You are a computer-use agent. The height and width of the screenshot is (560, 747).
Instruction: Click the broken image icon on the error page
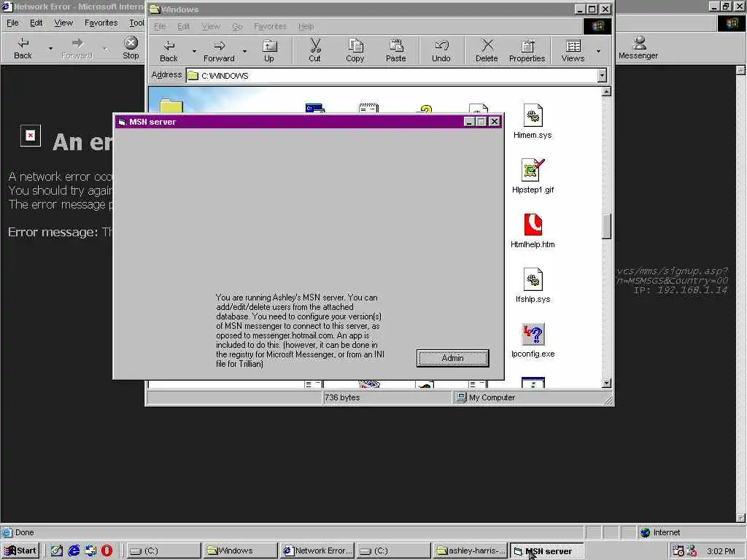point(31,136)
